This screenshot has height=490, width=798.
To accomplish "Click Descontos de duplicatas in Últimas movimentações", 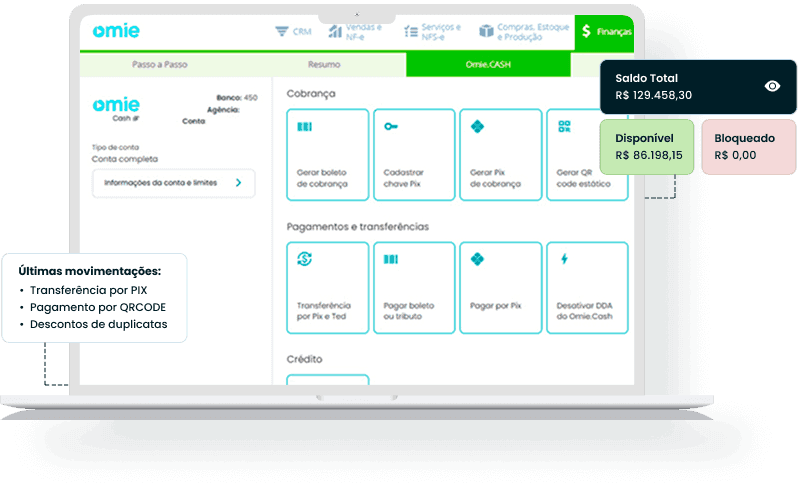I will pyautogui.click(x=99, y=324).
